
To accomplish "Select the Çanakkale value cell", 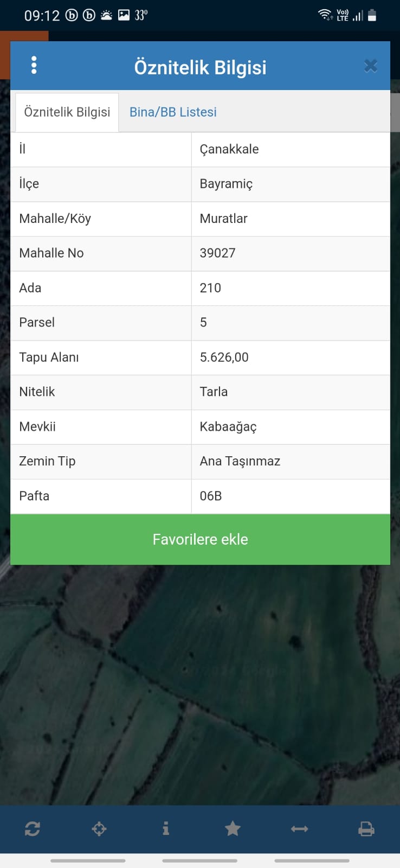I will click(x=291, y=149).
